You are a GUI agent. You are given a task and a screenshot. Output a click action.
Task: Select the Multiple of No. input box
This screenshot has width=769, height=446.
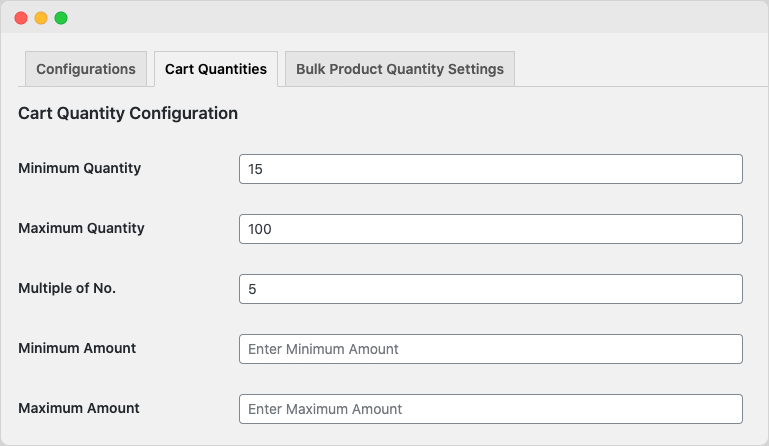(x=491, y=289)
